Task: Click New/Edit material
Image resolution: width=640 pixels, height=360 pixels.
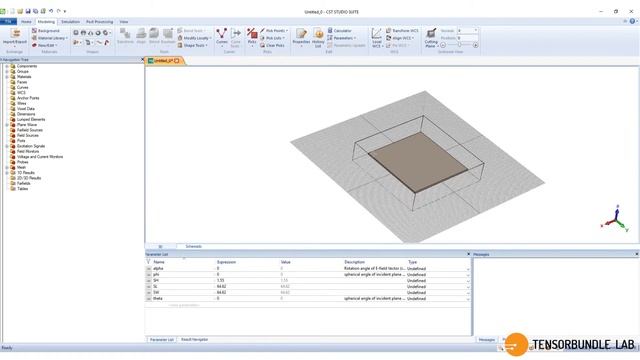Action: 44,45
